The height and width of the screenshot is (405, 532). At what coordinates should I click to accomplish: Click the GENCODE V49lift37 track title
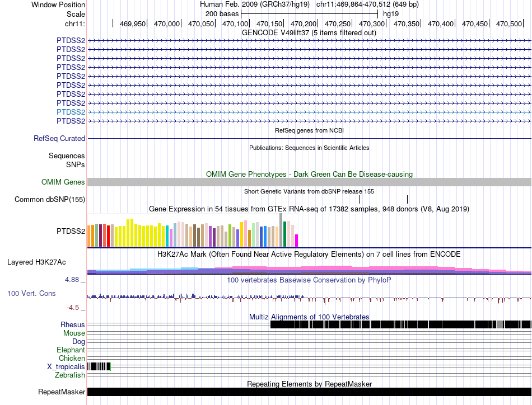point(309,33)
